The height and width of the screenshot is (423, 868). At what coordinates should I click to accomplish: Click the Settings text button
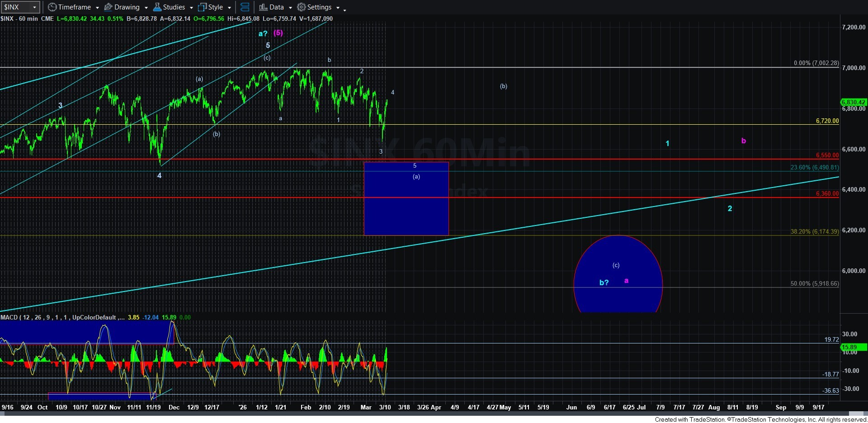(319, 7)
